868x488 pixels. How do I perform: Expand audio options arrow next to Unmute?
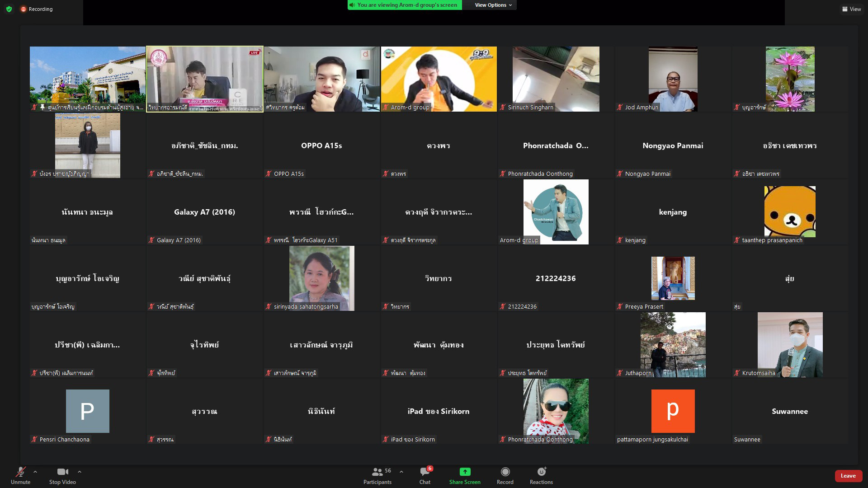tap(35, 472)
